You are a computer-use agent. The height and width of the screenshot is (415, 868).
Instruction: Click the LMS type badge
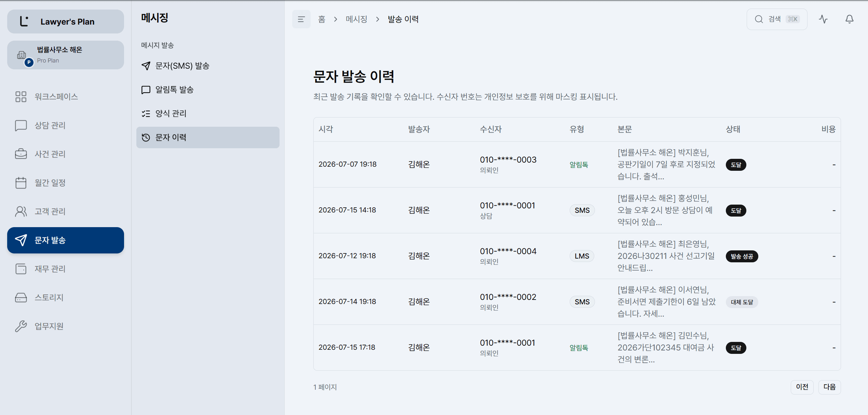[x=582, y=256]
